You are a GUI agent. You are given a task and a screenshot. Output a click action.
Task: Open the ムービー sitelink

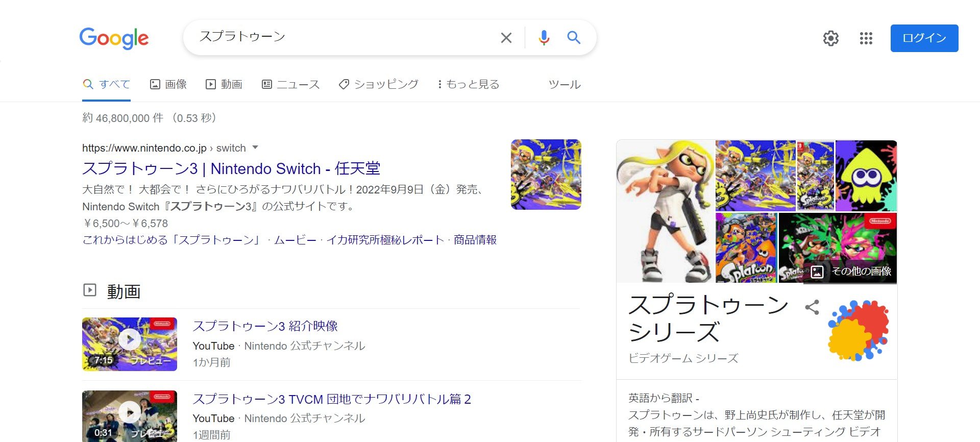tap(296, 240)
